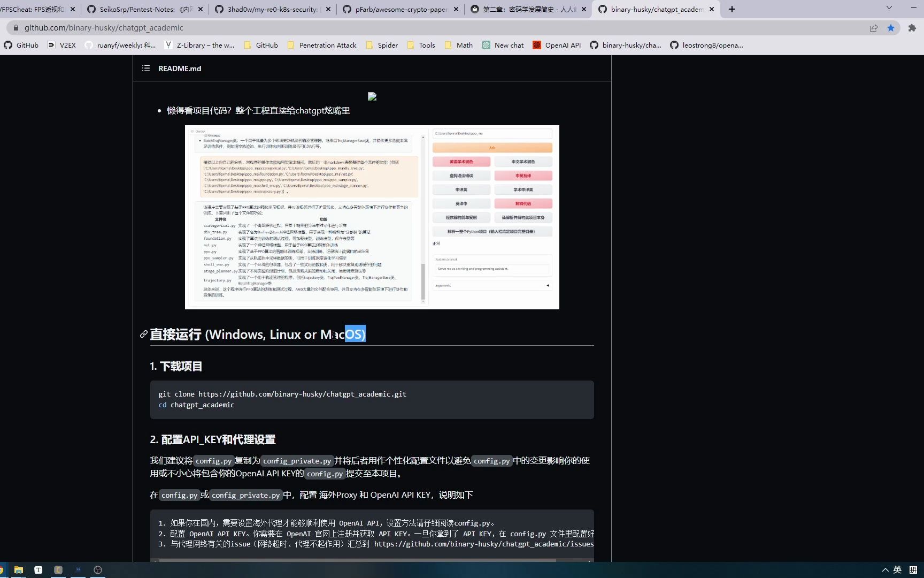Click the anchor icon beside 直接运行 heading
924x578 pixels.
tap(142, 334)
